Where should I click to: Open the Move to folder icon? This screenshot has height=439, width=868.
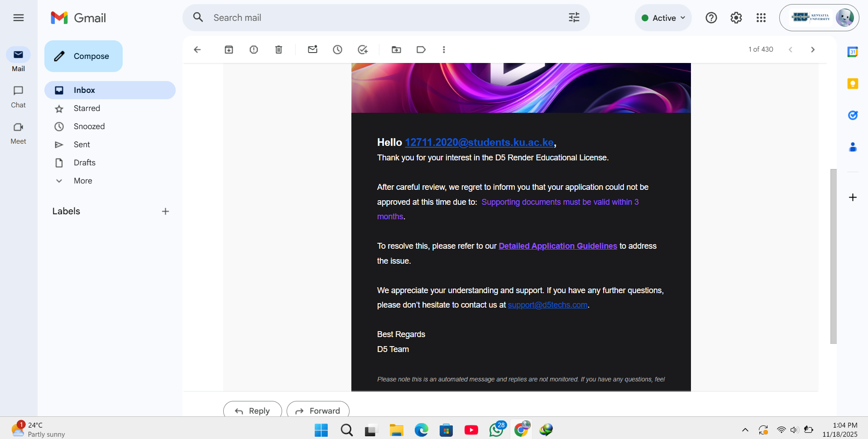(396, 49)
